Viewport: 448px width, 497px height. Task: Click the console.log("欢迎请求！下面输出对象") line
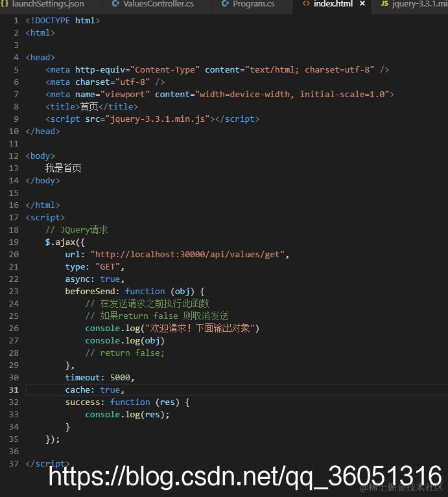click(x=172, y=329)
